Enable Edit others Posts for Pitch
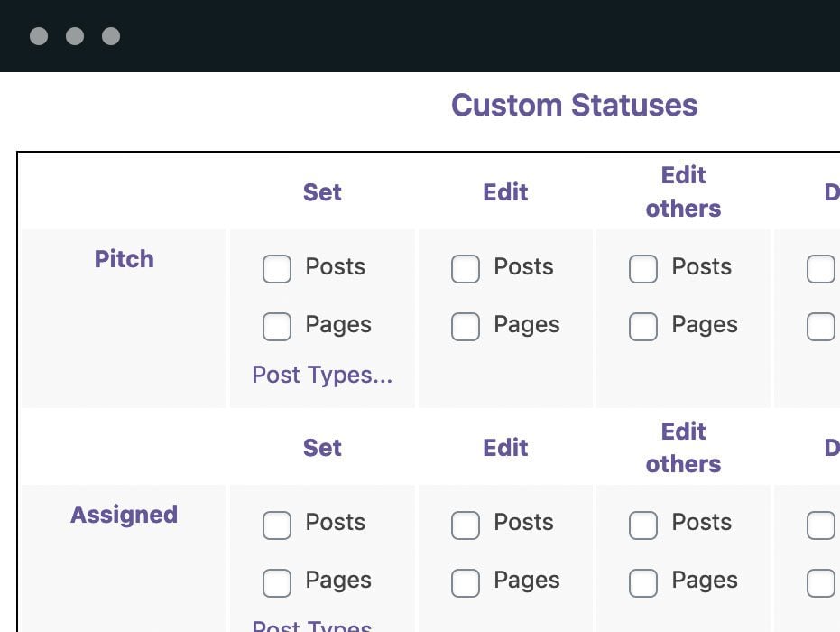This screenshot has width=840, height=632. pyautogui.click(x=642, y=269)
